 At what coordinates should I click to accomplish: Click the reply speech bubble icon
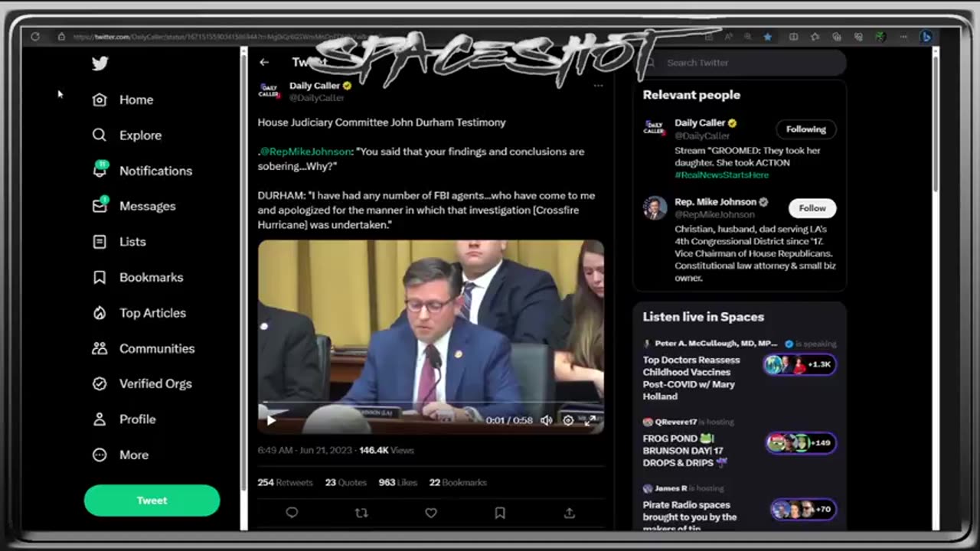pyautogui.click(x=292, y=513)
